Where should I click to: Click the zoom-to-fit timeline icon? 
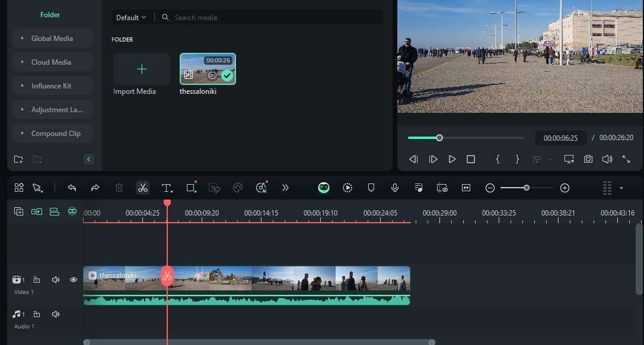pyautogui.click(x=466, y=188)
